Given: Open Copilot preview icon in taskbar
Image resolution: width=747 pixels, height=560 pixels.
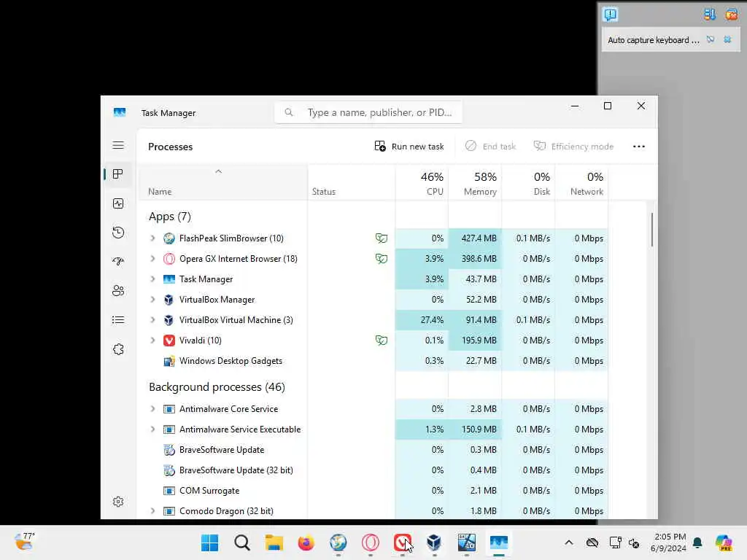Looking at the screenshot, I should (x=724, y=542).
